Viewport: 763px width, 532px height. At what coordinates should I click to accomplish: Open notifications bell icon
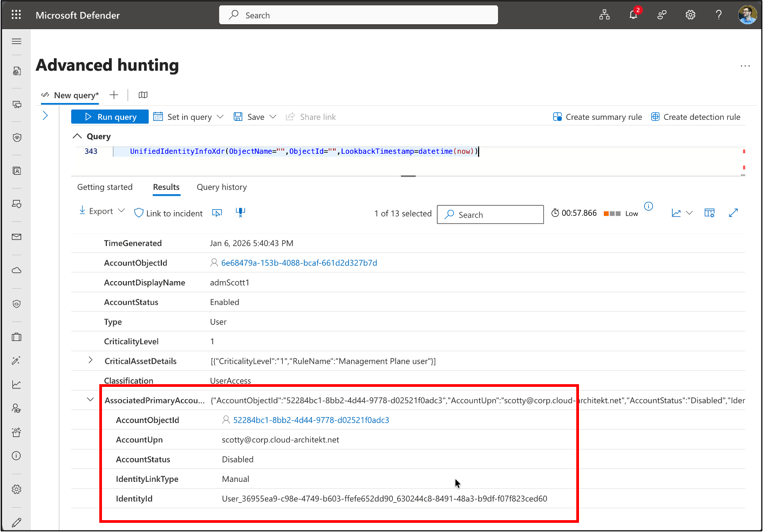tap(633, 15)
